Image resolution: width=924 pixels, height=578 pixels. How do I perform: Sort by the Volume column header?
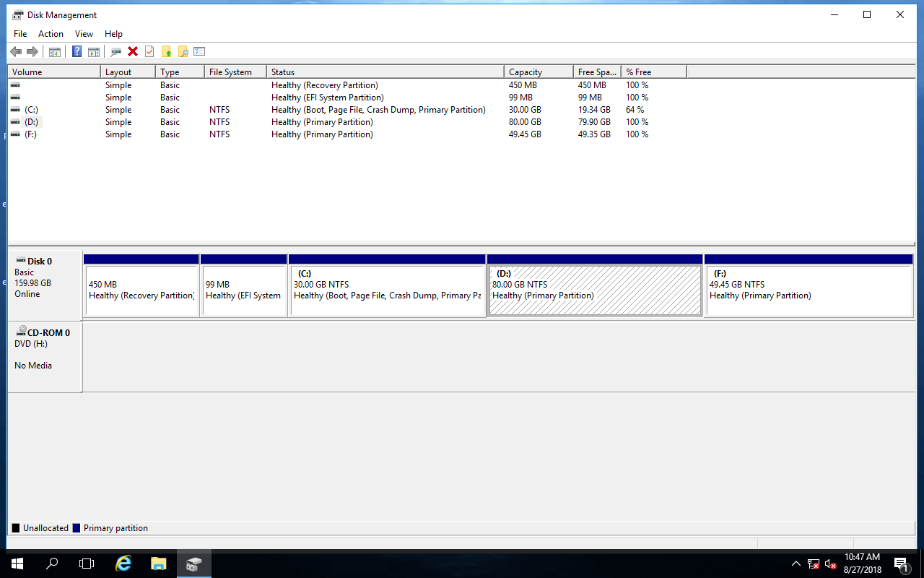[x=54, y=72]
